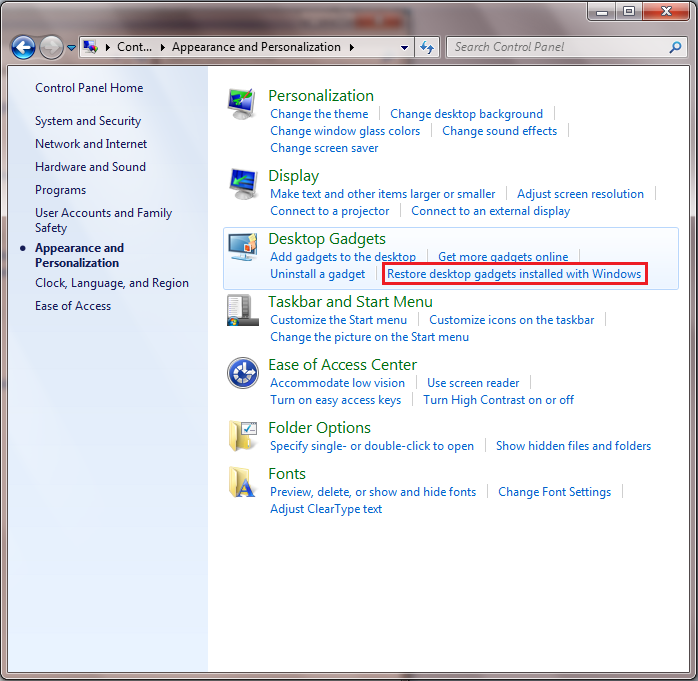This screenshot has height=681, width=698.
Task: Click the Cont... breadcrumb segment
Action: 134,47
